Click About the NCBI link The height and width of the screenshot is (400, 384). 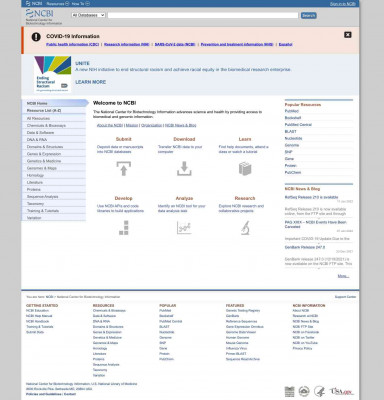click(x=110, y=125)
